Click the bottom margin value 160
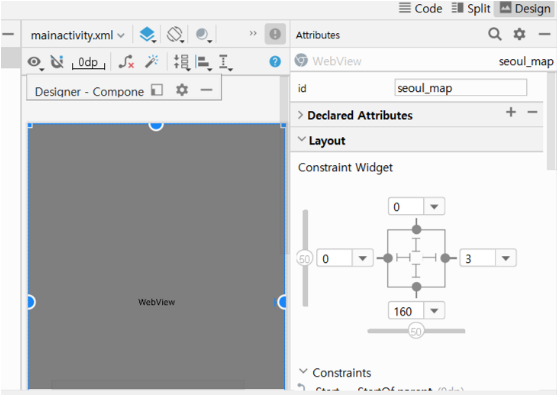Viewport: 557px width, 395px height. [406, 311]
